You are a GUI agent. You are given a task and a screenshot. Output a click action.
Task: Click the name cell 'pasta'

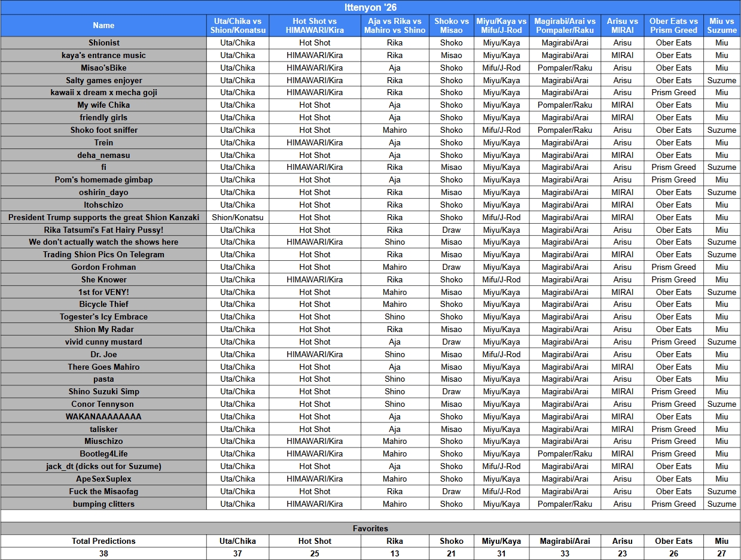(x=103, y=379)
